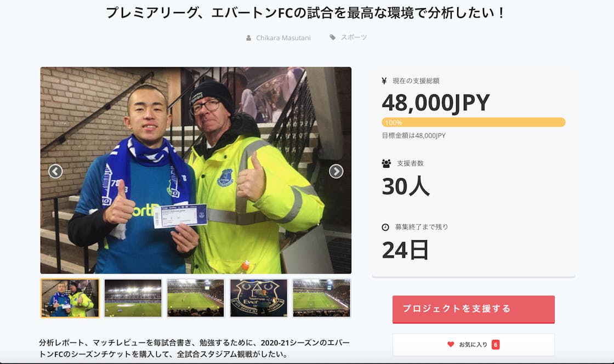Click the yen icon beside 現在の支援総額
This screenshot has width=614, height=364.
(384, 81)
